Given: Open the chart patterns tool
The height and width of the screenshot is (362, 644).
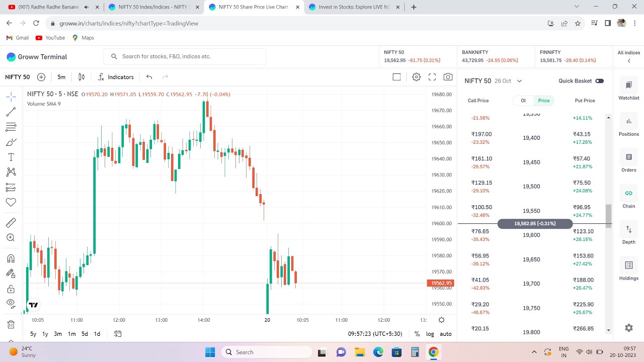Looking at the screenshot, I should [11, 172].
